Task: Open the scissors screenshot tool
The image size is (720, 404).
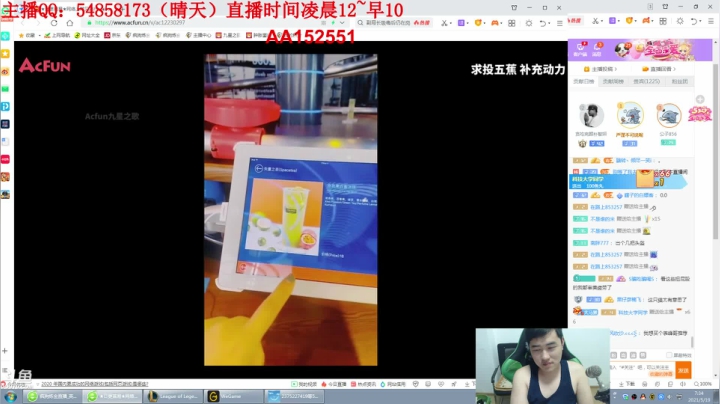Action: tap(444, 23)
